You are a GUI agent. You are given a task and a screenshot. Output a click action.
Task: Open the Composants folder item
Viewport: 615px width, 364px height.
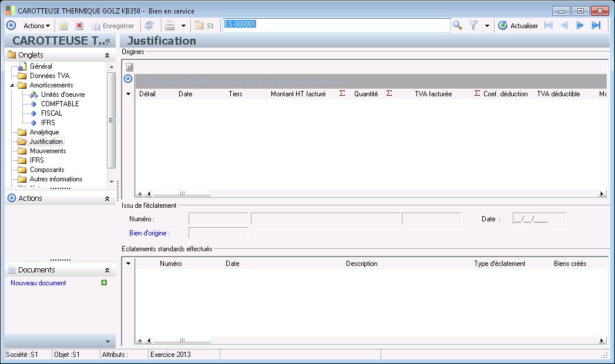pos(47,170)
